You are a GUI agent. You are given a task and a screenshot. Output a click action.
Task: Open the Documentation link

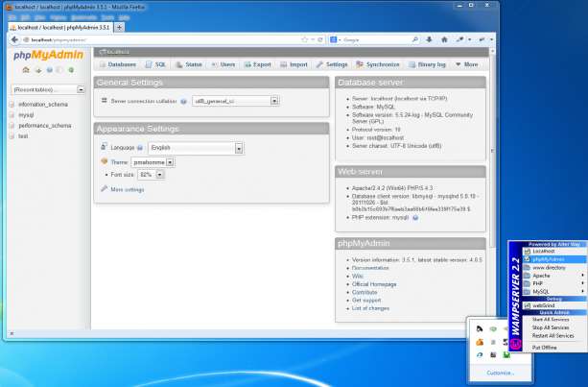pyautogui.click(x=370, y=268)
